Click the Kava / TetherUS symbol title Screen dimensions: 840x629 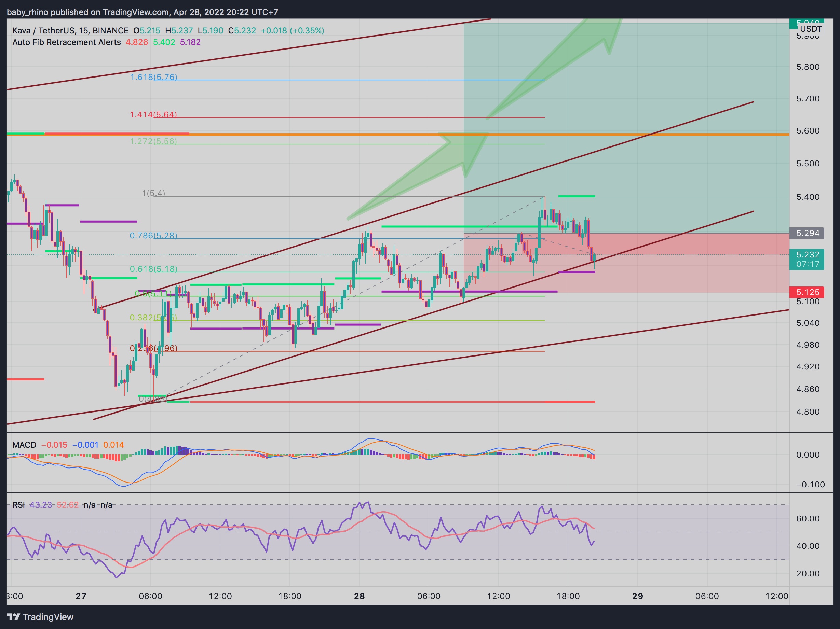[70, 30]
